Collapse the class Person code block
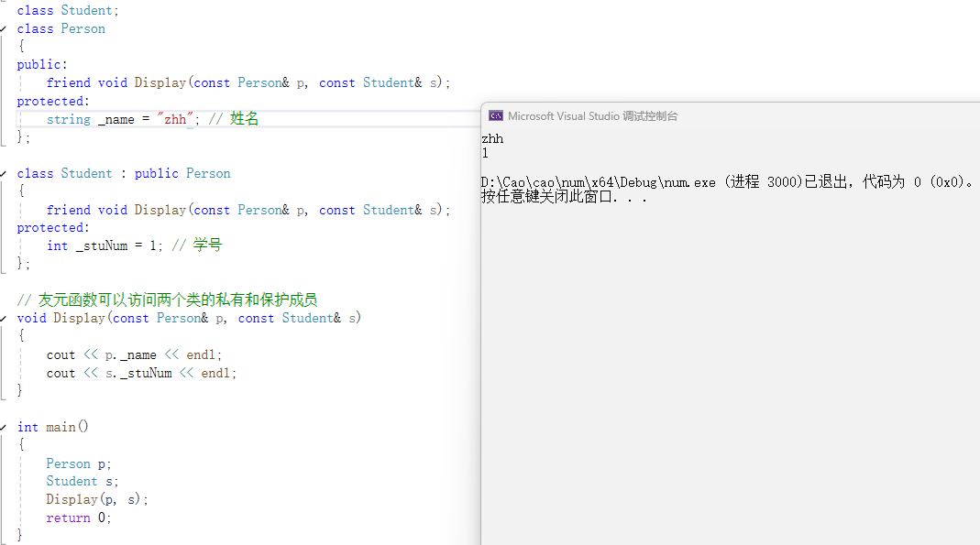 [x=3, y=28]
